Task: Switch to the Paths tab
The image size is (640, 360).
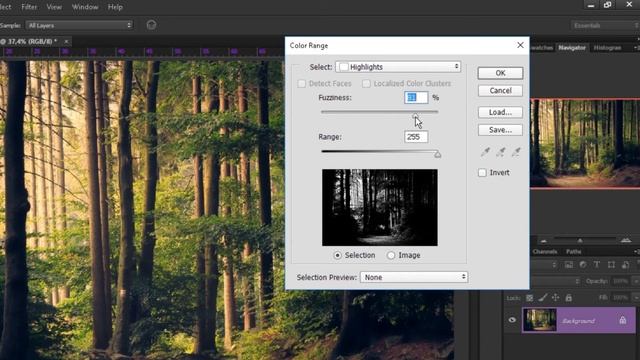Action: click(573, 251)
